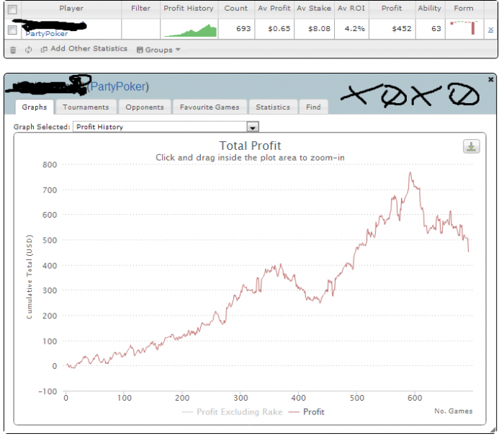The image size is (504, 436).
Task: Sort by the Count column header
Action: click(236, 9)
